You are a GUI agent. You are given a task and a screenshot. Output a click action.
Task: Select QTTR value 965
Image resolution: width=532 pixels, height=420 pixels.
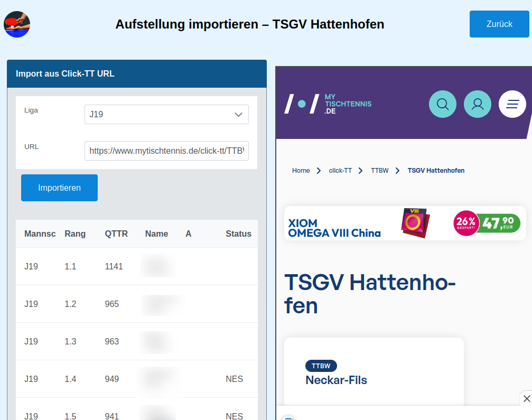tap(111, 304)
